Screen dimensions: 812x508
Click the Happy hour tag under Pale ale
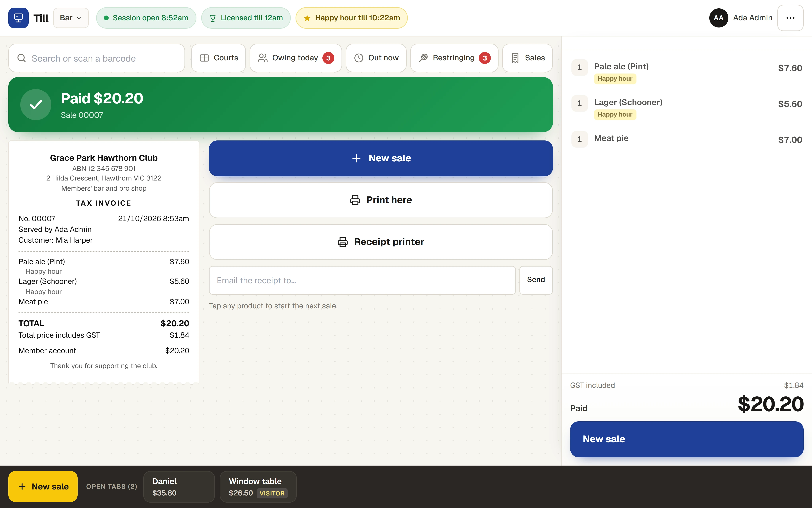pos(615,79)
